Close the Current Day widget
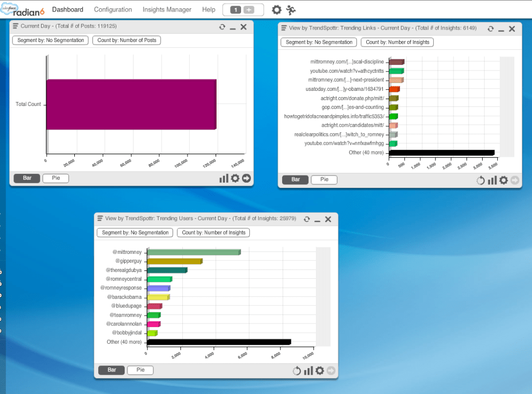The height and width of the screenshot is (394, 532). (244, 27)
